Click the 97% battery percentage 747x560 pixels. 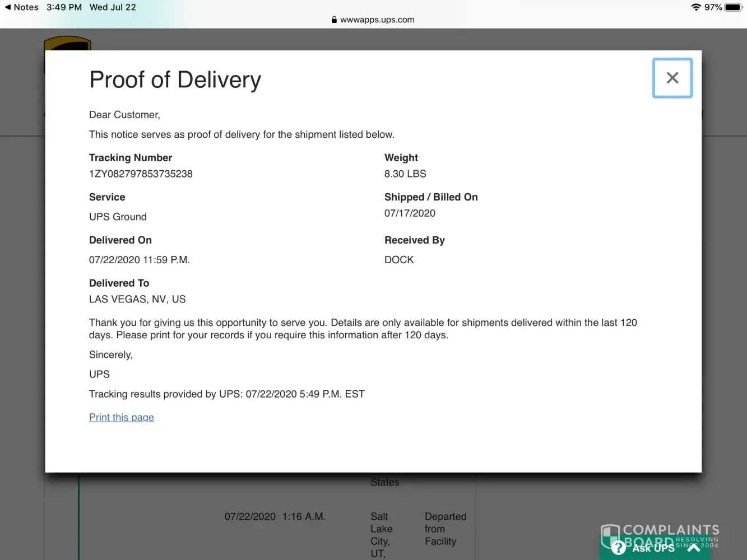pos(713,7)
